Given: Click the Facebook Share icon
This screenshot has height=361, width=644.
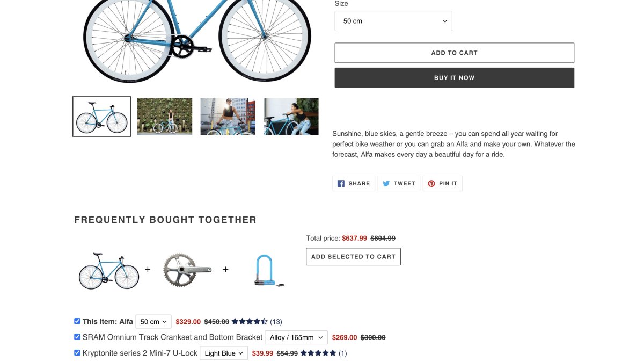Looking at the screenshot, I should 341,184.
